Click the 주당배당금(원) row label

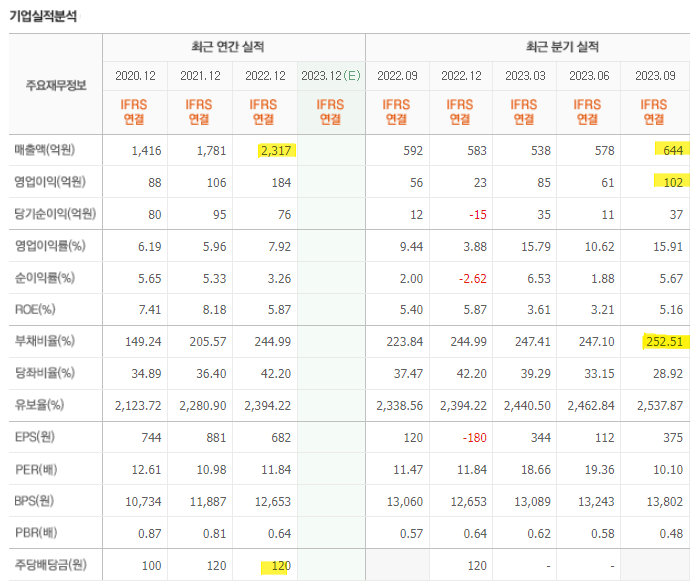(51, 565)
